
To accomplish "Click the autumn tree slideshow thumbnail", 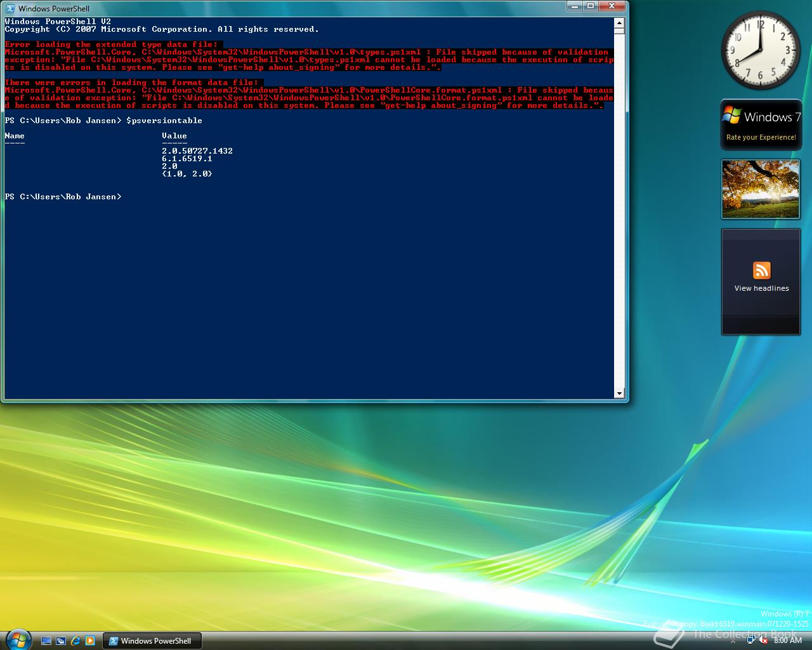I will [761, 189].
